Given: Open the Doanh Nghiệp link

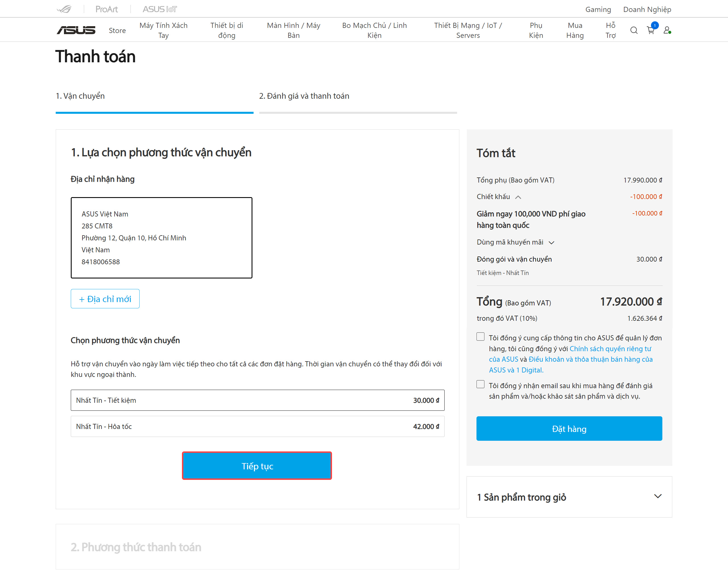Looking at the screenshot, I should [647, 9].
